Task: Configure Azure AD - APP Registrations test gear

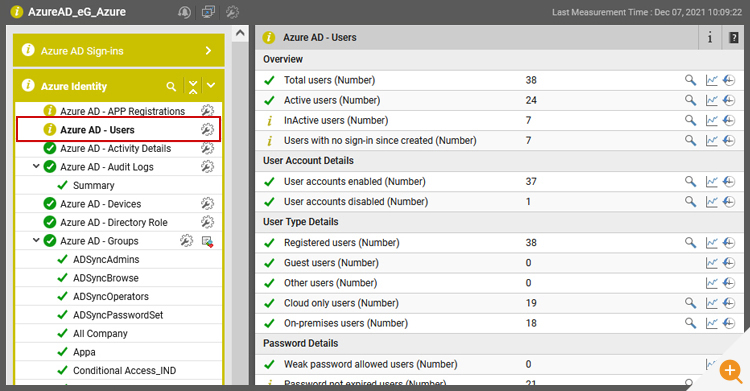Action: pyautogui.click(x=207, y=111)
